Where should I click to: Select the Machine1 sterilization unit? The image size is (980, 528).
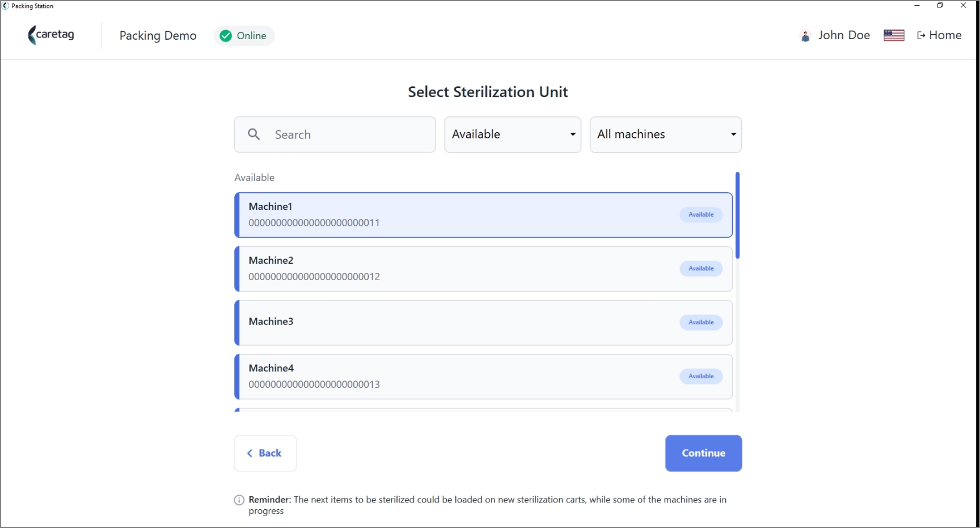tap(484, 215)
